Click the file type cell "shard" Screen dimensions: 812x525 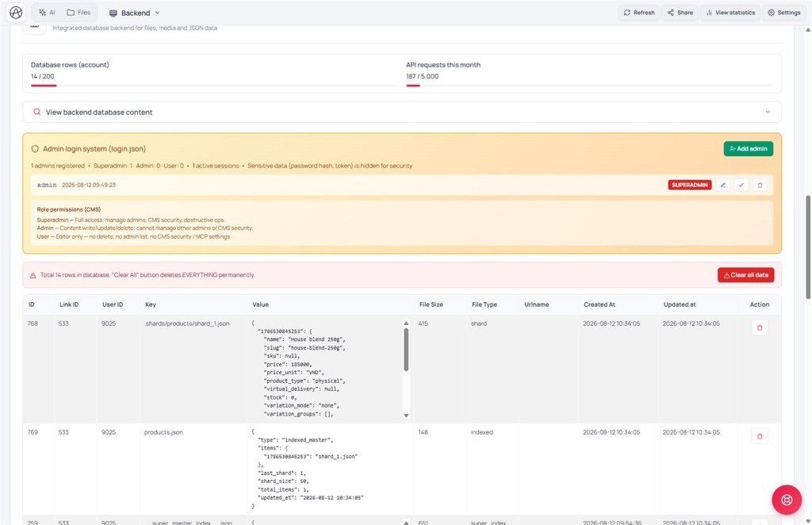point(478,324)
